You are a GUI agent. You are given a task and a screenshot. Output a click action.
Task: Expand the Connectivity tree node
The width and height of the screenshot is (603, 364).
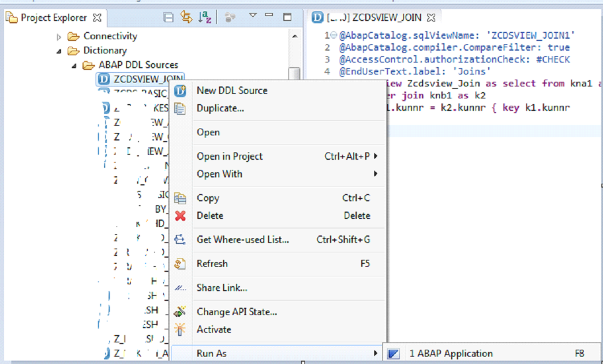59,36
